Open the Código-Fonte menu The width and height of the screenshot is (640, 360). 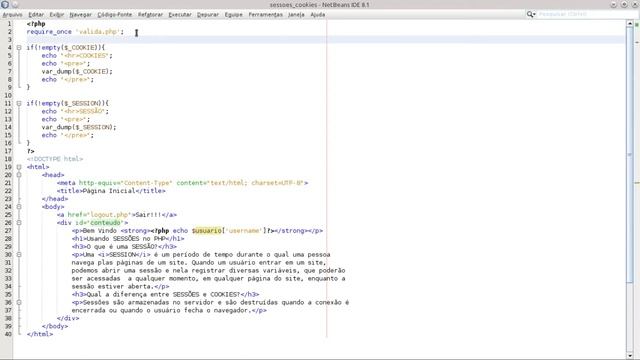(x=115, y=15)
